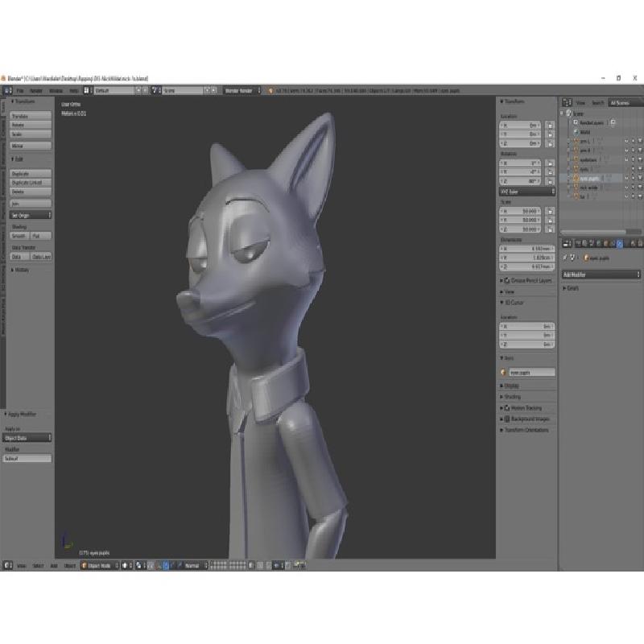Open the Object tab in Properties editor
The height and width of the screenshot is (644, 644).
pos(605,244)
